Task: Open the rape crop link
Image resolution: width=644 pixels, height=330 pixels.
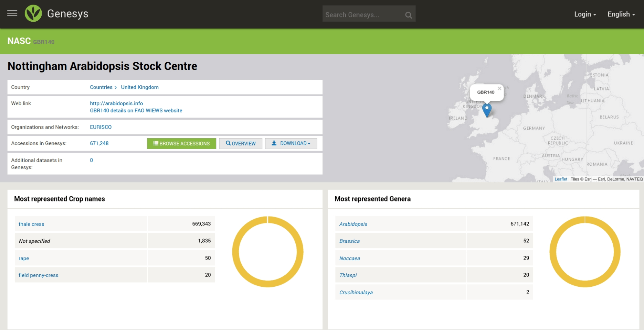Action: click(24, 258)
